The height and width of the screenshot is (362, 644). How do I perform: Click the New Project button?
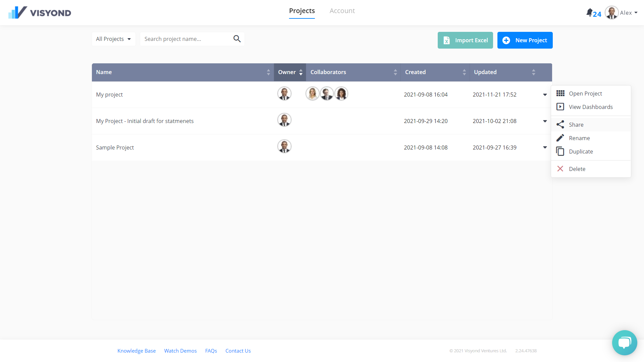click(525, 40)
